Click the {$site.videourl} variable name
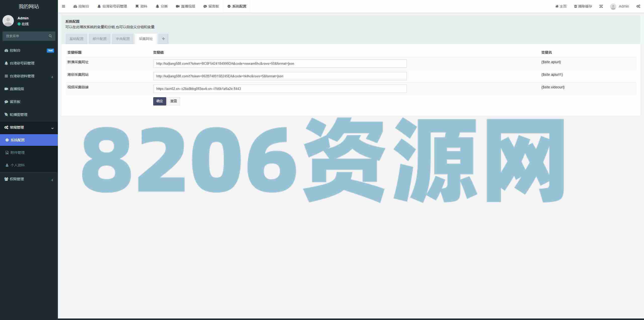This screenshot has width=644, height=320. point(553,87)
